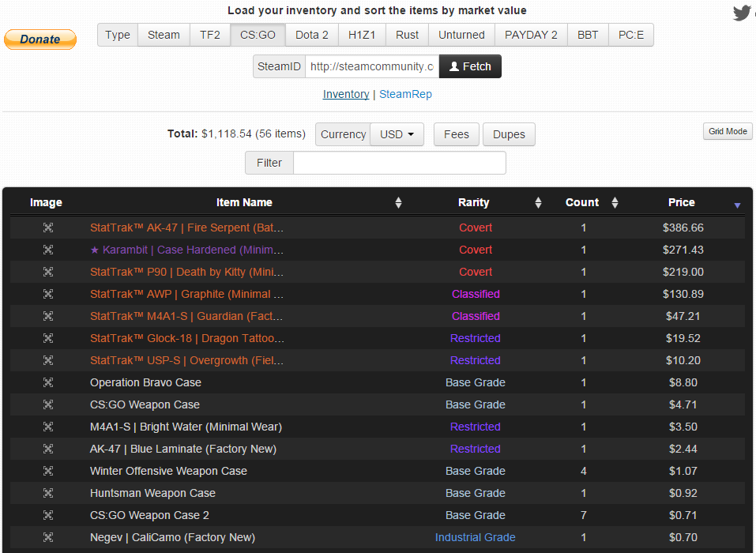
Task: Click the Donate button
Action: pos(40,39)
